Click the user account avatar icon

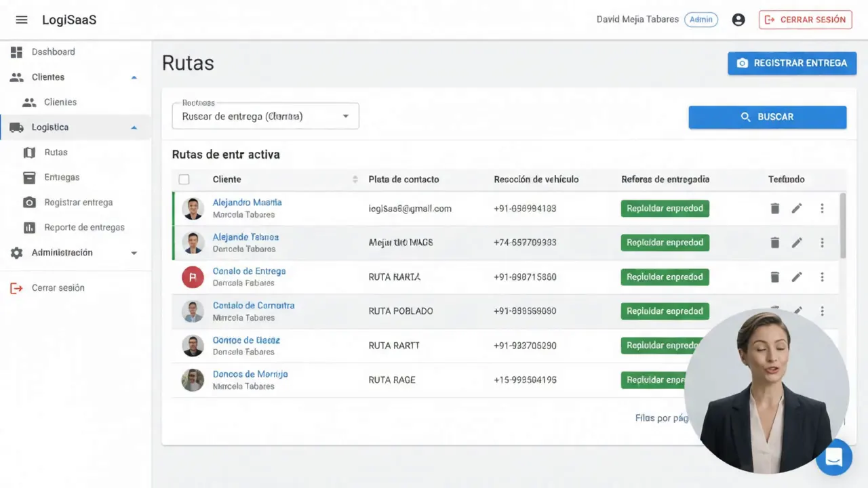coord(738,20)
